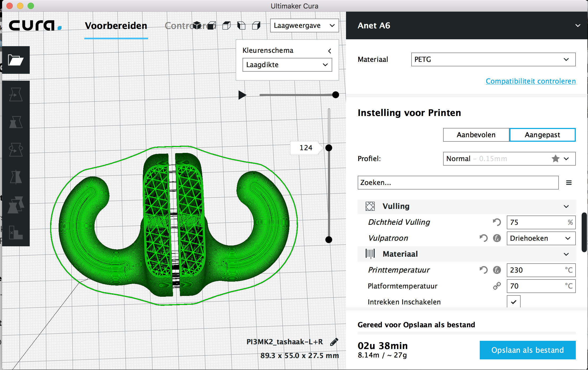588x370 pixels.
Task: Select the Move tool in sidebar
Action: tap(16, 94)
